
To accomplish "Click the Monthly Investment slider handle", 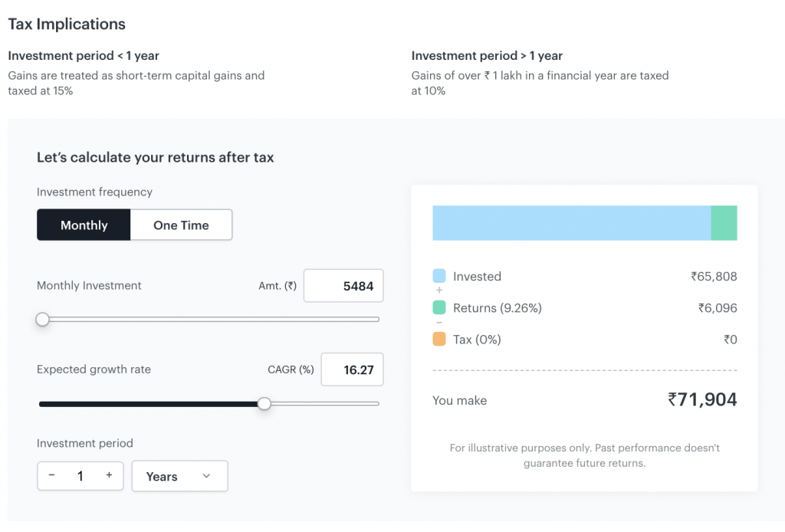I will (43, 320).
